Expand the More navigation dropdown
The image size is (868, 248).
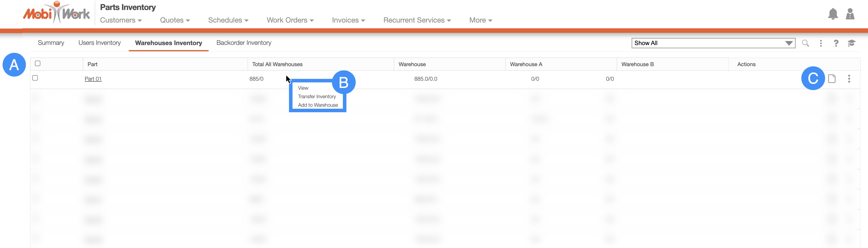tap(480, 20)
